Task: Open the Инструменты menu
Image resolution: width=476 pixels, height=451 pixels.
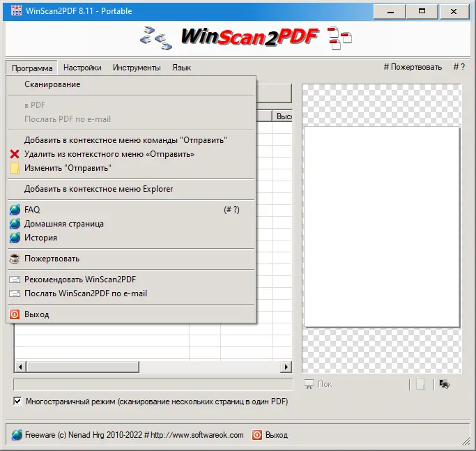Action: [137, 68]
